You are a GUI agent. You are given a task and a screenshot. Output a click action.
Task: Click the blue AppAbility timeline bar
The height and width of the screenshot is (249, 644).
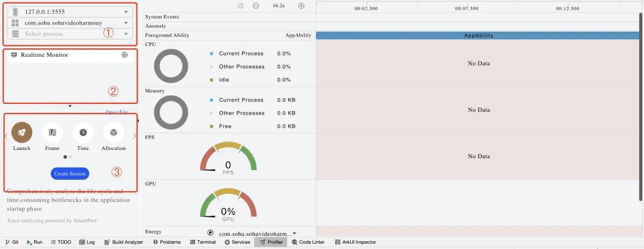[478, 35]
